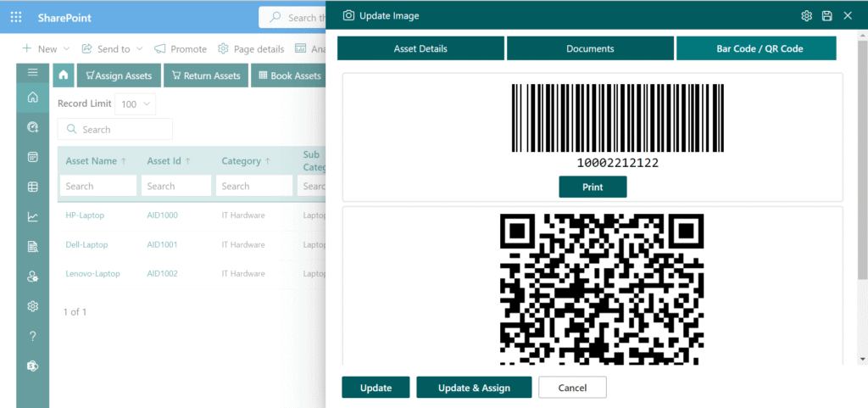Sort by Asset Id column arrow
Image resolution: width=868 pixels, height=408 pixels.
[x=187, y=161]
